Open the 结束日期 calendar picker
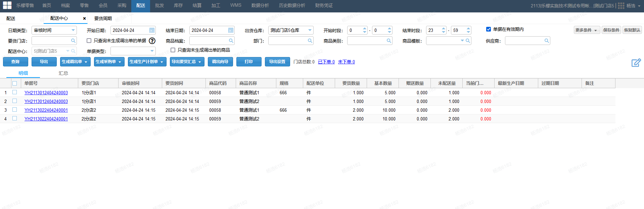644x209 pixels. tap(231, 30)
